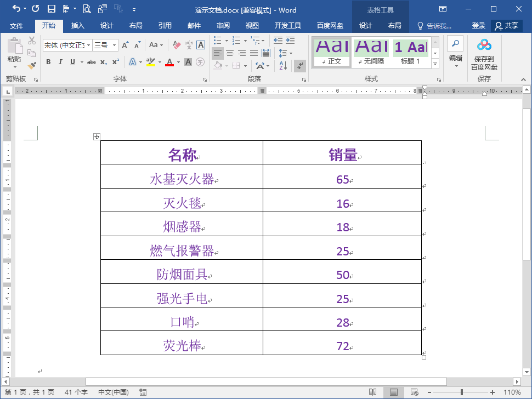The width and height of the screenshot is (532, 399).
Task: Open the Font dialog launcher
Action: tap(205, 80)
